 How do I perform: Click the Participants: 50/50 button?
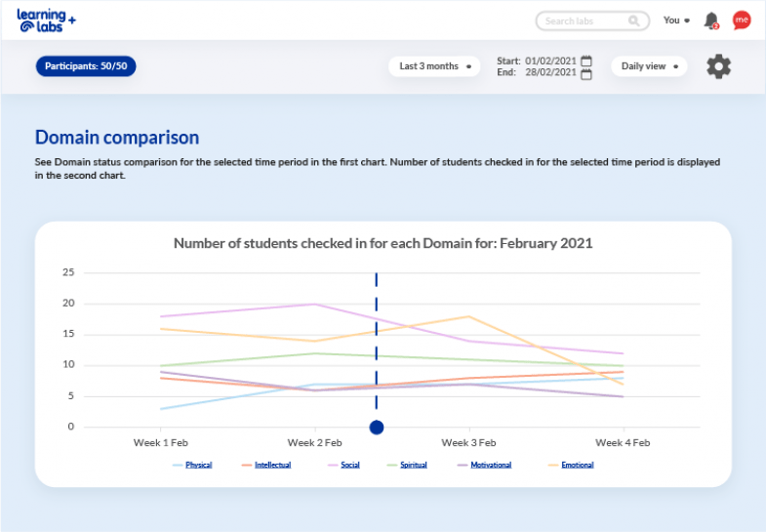coord(86,66)
